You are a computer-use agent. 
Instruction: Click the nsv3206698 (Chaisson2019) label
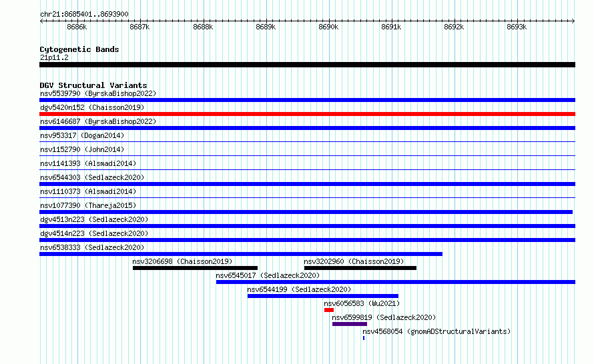coord(182,261)
